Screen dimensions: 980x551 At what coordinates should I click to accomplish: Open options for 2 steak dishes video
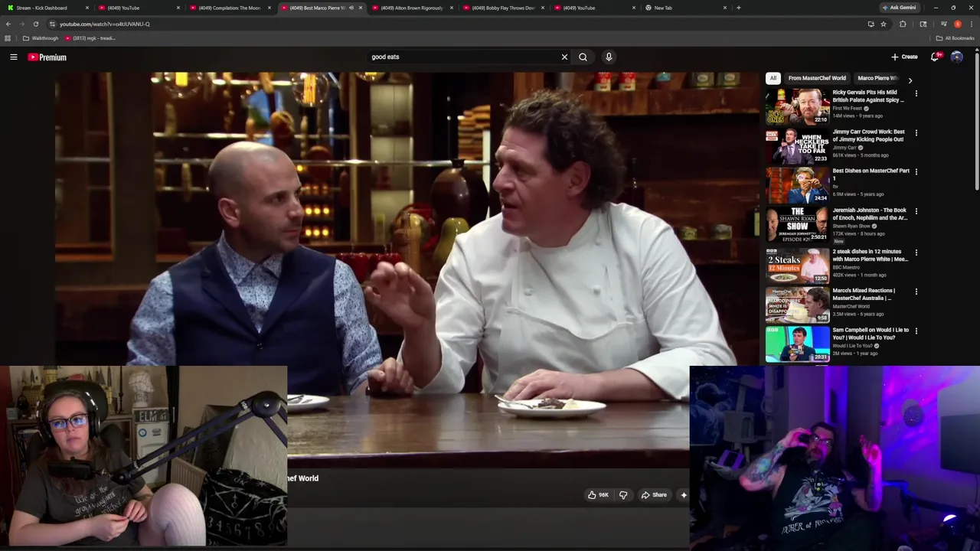tap(916, 253)
